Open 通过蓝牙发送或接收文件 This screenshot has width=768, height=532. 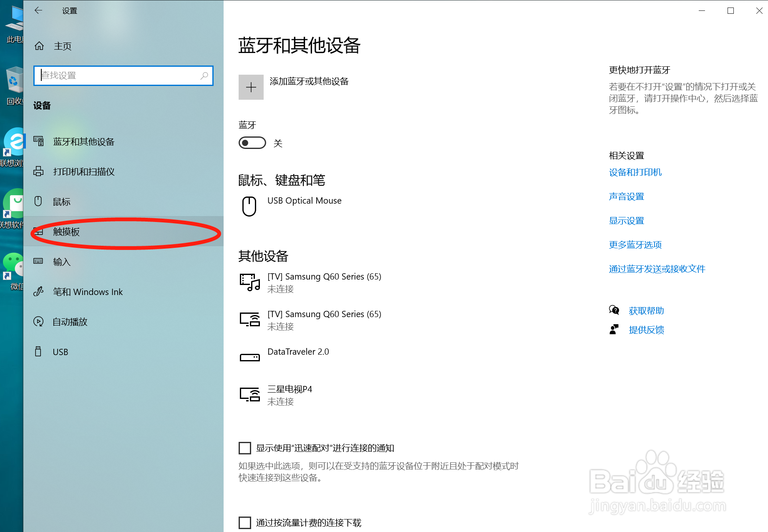click(x=657, y=269)
